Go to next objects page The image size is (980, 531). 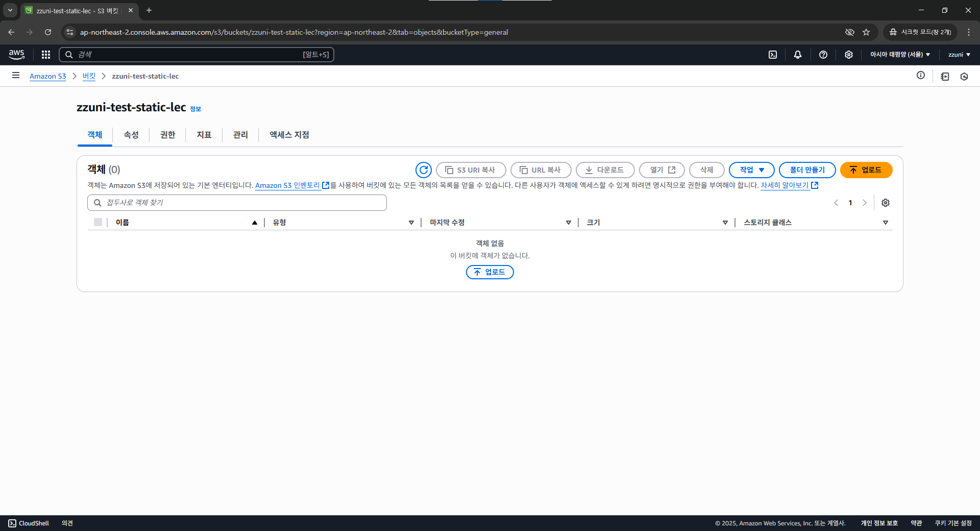coord(865,203)
